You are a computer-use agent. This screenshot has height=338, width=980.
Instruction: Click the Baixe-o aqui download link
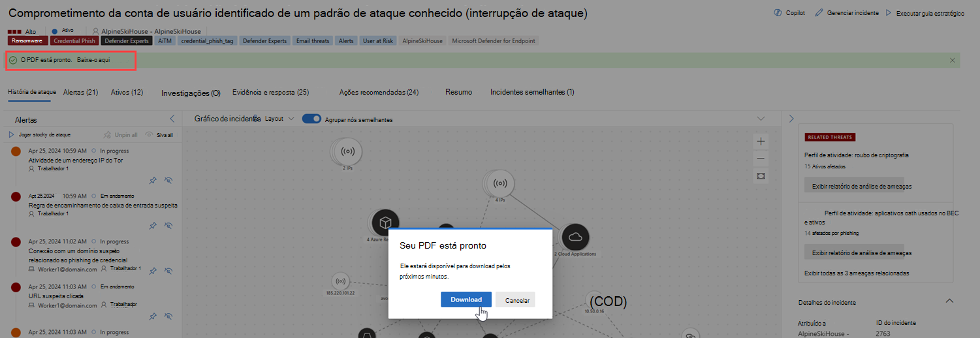tap(93, 60)
